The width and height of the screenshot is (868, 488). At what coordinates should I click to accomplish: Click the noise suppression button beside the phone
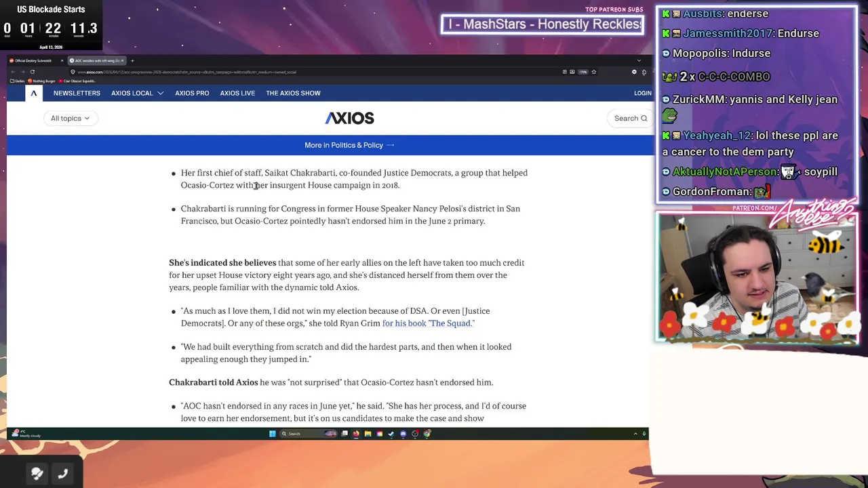click(37, 474)
